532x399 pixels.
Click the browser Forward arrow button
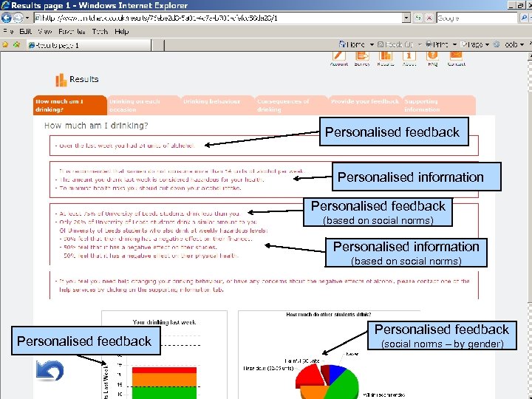pyautogui.click(x=18, y=18)
